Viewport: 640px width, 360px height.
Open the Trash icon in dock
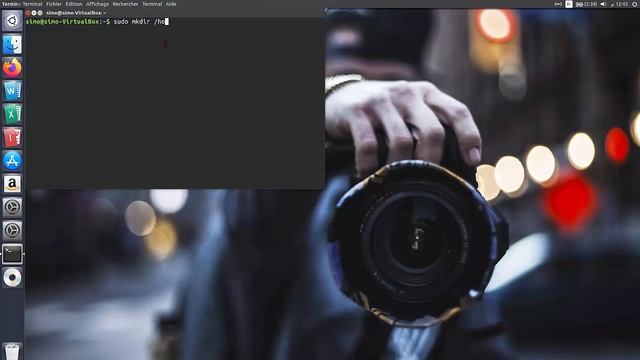click(12, 351)
